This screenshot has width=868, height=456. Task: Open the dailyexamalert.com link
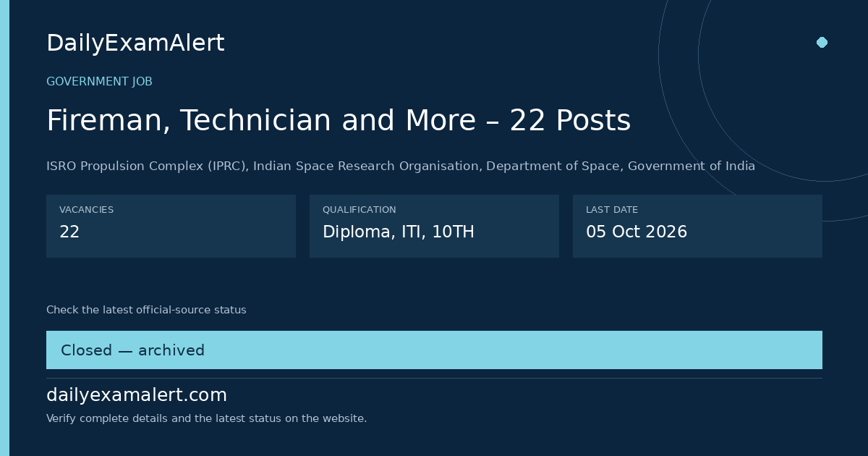pos(137,395)
